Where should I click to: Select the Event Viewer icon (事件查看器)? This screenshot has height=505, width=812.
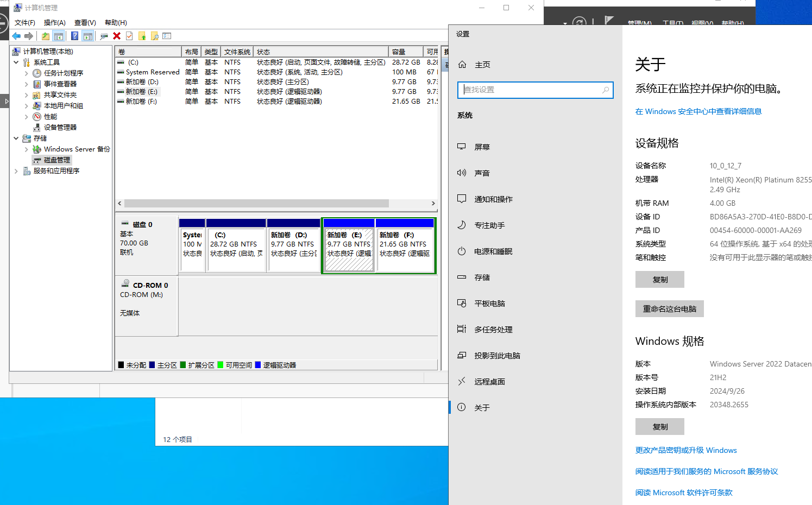(x=37, y=84)
